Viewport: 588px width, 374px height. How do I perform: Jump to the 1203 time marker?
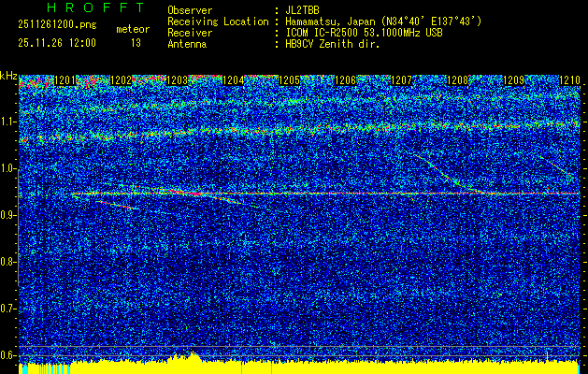pyautogui.click(x=178, y=80)
